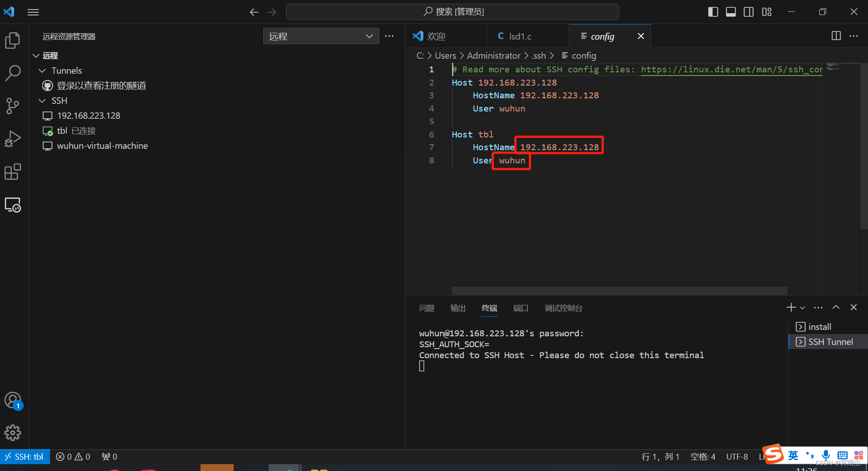Select the Remote Explorer icon

click(13, 205)
